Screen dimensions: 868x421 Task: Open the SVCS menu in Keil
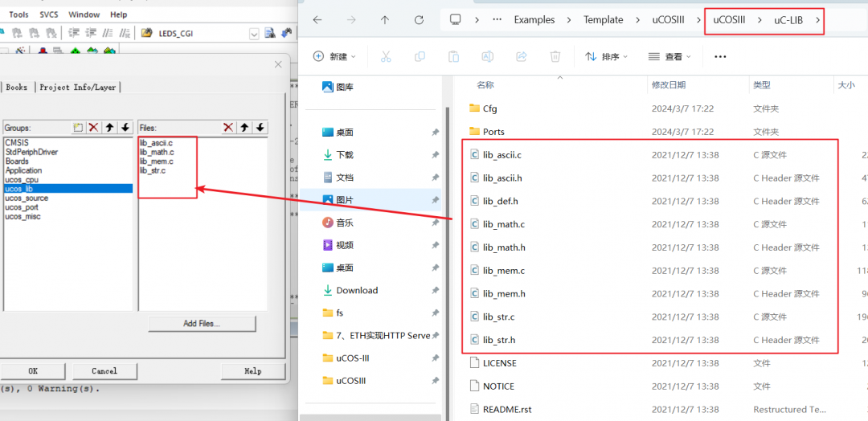click(x=49, y=14)
